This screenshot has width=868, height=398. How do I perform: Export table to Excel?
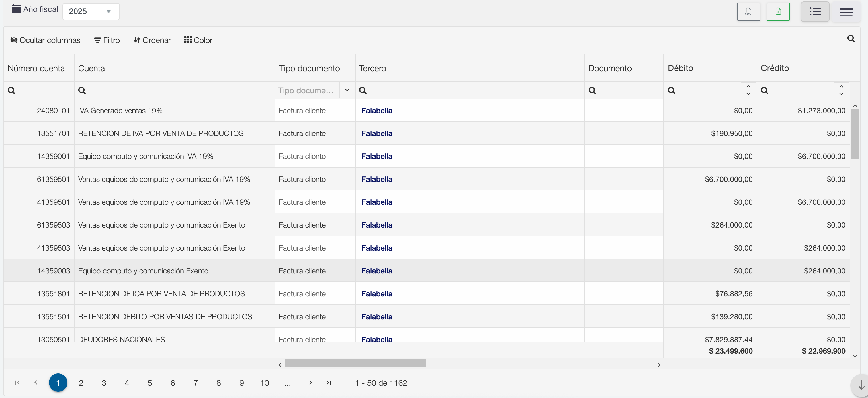[778, 12]
